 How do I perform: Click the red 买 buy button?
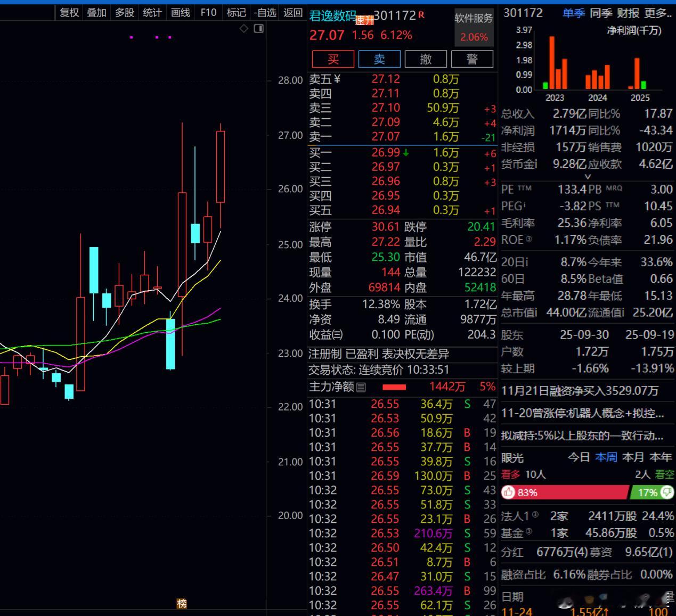pyautogui.click(x=333, y=59)
